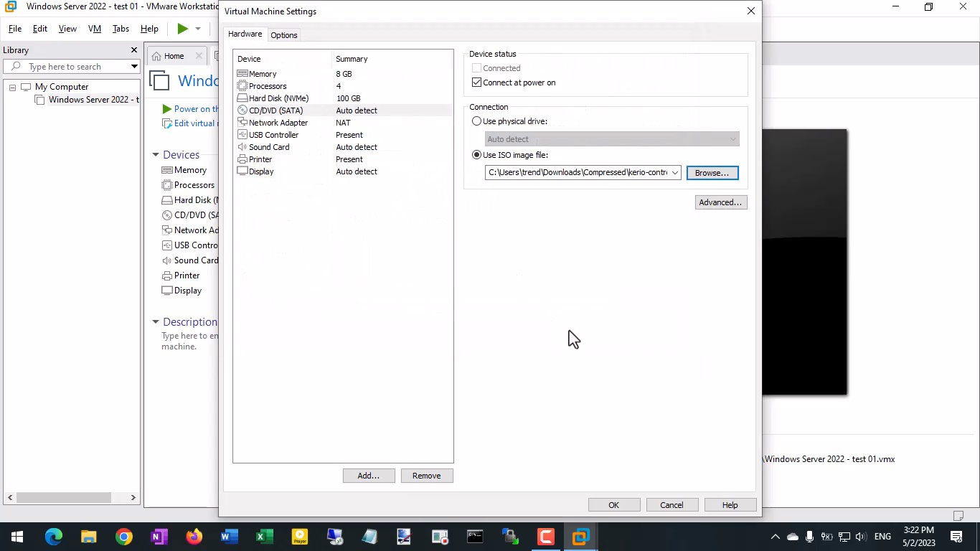Show hidden system tray icons
The image size is (980, 551).
[x=775, y=537]
